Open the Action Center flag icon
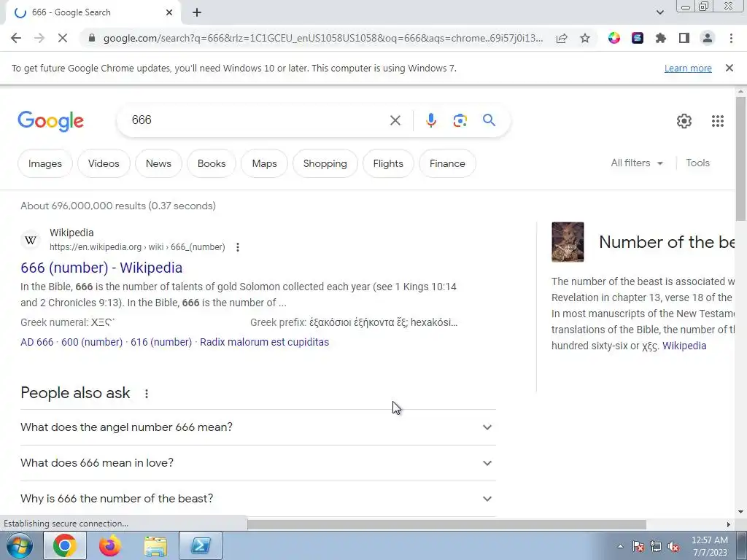Image resolution: width=747 pixels, height=560 pixels. [x=638, y=546]
